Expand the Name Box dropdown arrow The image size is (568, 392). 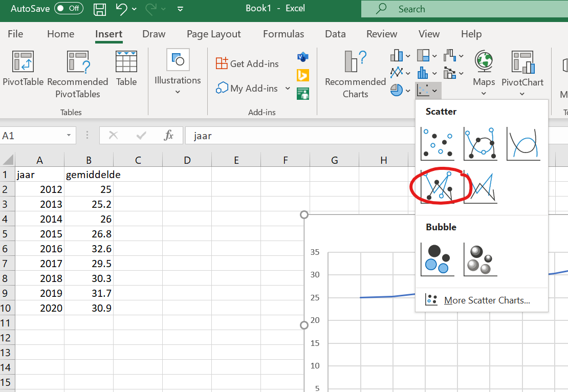[69, 136]
